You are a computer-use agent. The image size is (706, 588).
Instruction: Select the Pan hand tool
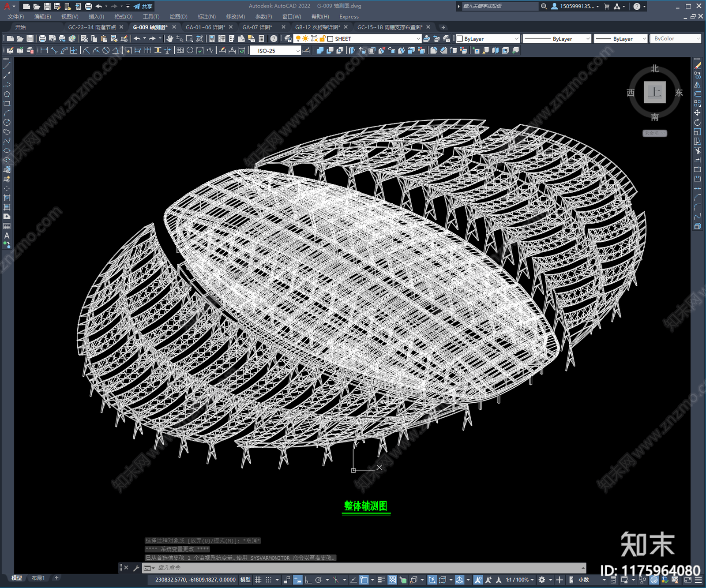click(x=169, y=39)
